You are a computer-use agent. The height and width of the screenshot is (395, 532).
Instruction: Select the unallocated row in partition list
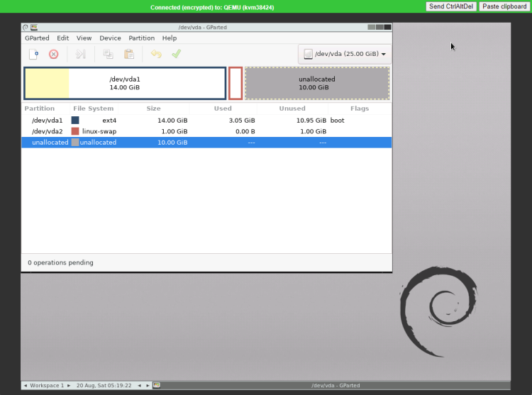tap(206, 143)
